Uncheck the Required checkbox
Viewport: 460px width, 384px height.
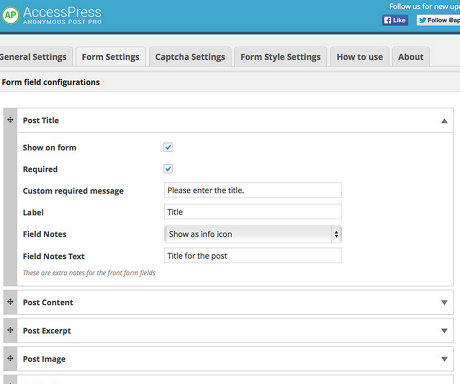coord(168,169)
